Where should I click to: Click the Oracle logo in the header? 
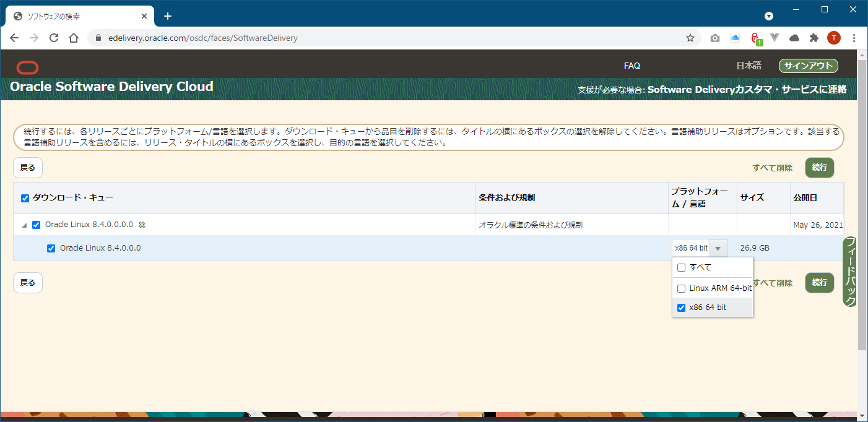tap(27, 67)
